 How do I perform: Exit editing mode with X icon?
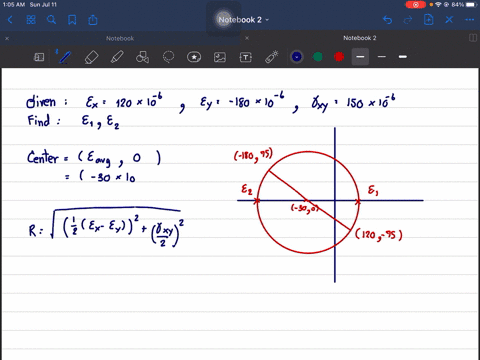point(449,20)
